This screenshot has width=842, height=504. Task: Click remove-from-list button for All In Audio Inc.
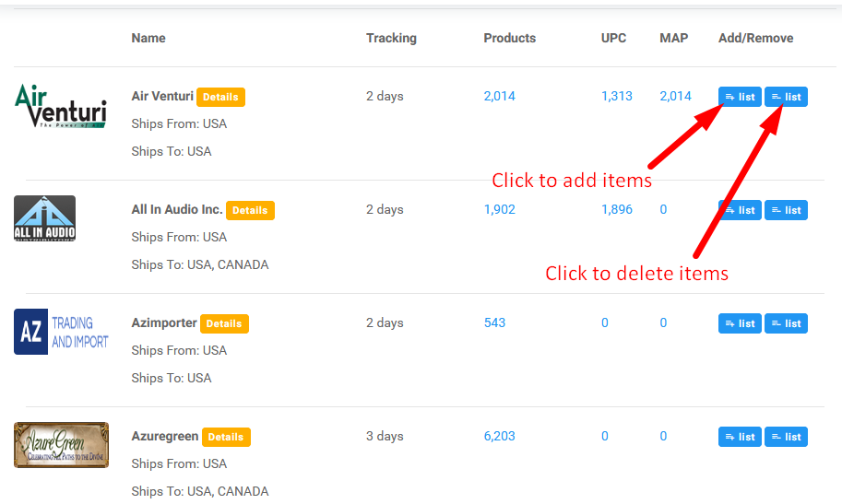tap(786, 210)
